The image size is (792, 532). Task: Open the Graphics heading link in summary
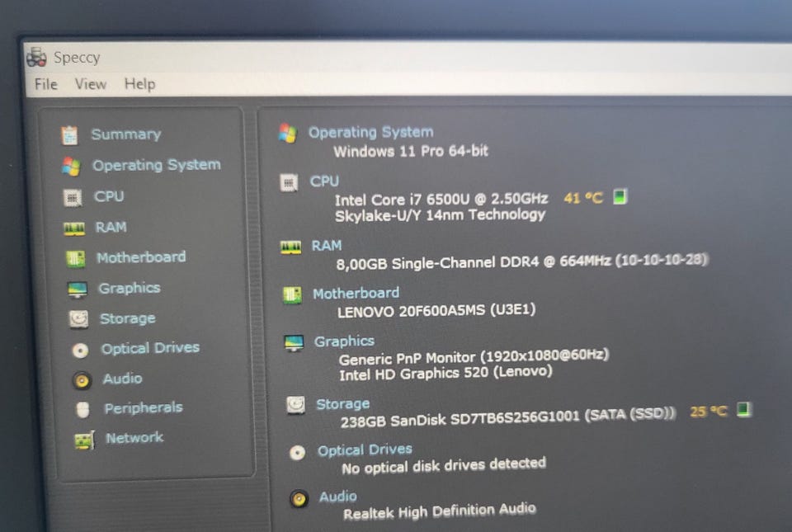[345, 341]
